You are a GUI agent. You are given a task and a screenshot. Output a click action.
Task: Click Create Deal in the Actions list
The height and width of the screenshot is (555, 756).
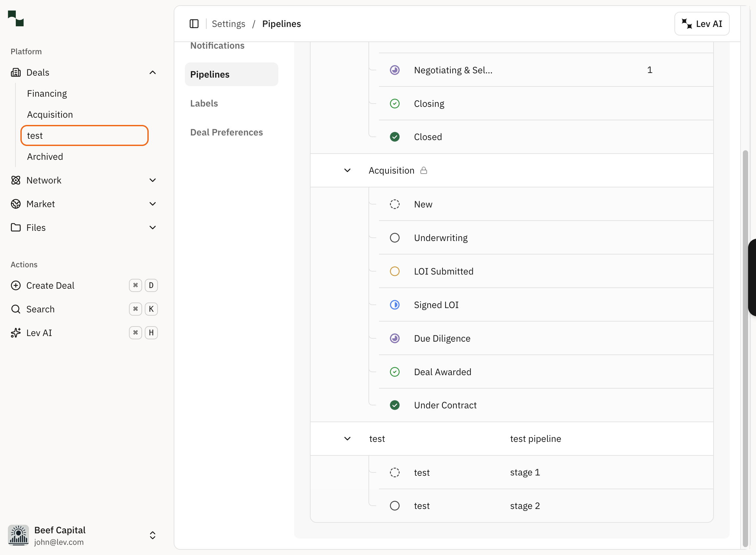pos(50,285)
